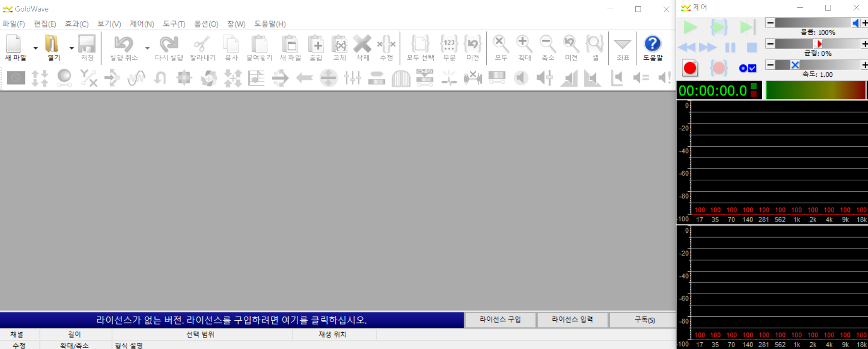The height and width of the screenshot is (349, 868).
Task: Click green play button in 제어 window
Action: click(690, 27)
